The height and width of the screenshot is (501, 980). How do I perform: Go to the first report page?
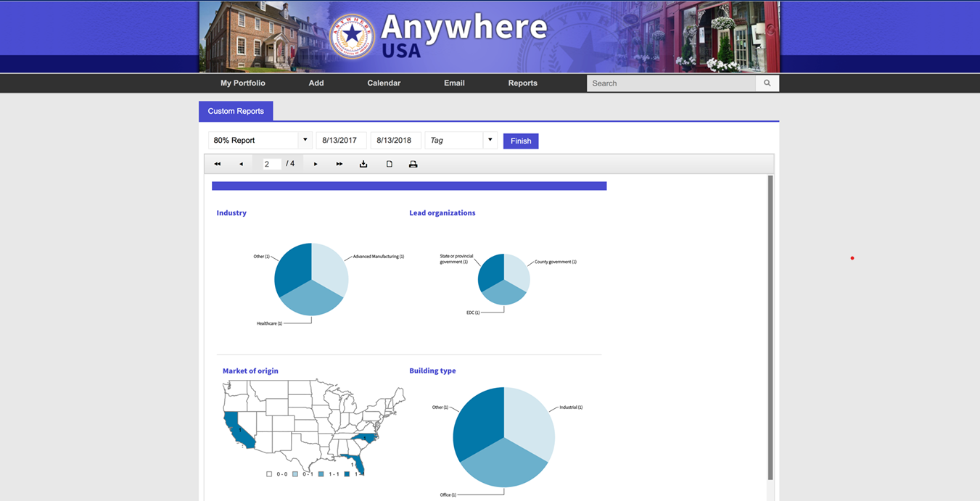point(217,164)
